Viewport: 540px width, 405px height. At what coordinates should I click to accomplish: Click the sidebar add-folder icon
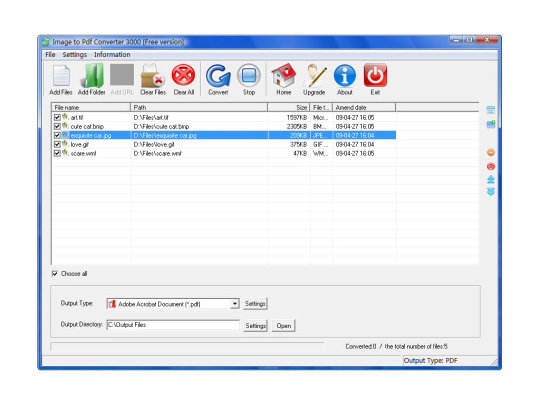pos(491,124)
